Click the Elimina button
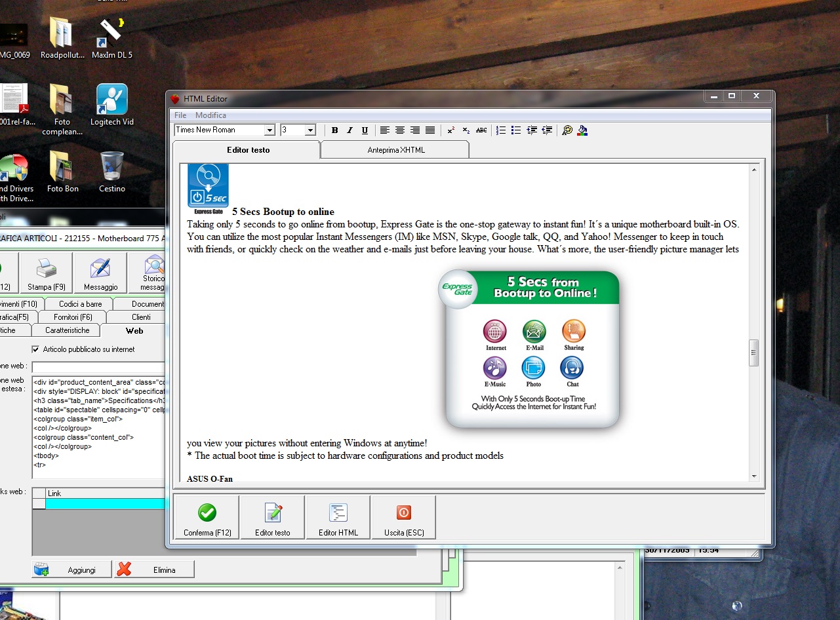Screen dimensions: 840x620 point(154,570)
